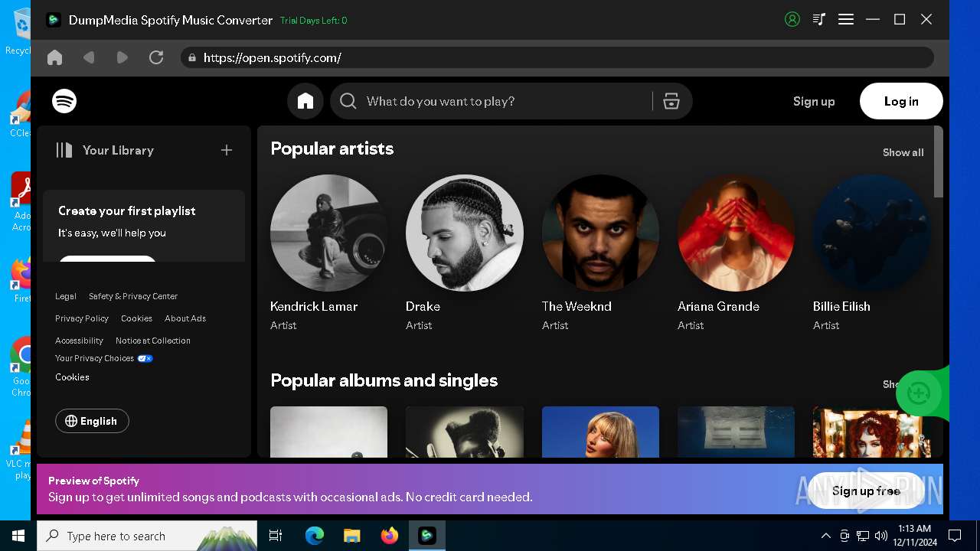Click Sign up link

(814, 101)
